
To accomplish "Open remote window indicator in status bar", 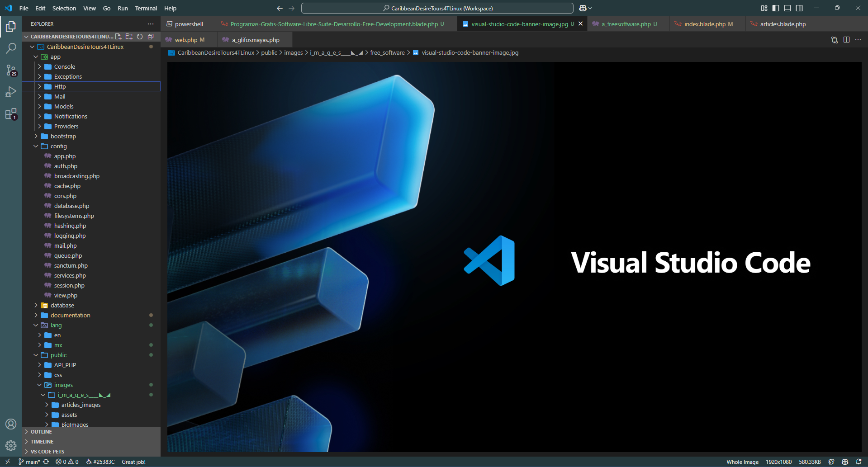I will click(8, 462).
